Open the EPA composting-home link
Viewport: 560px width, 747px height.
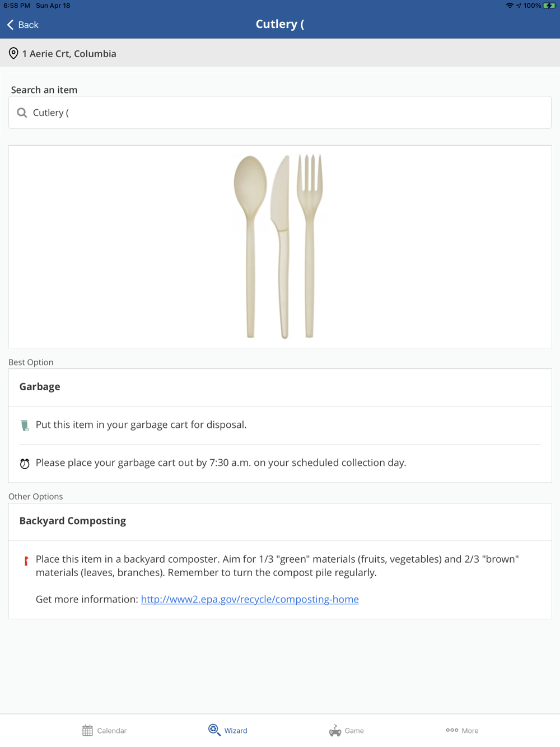(250, 599)
